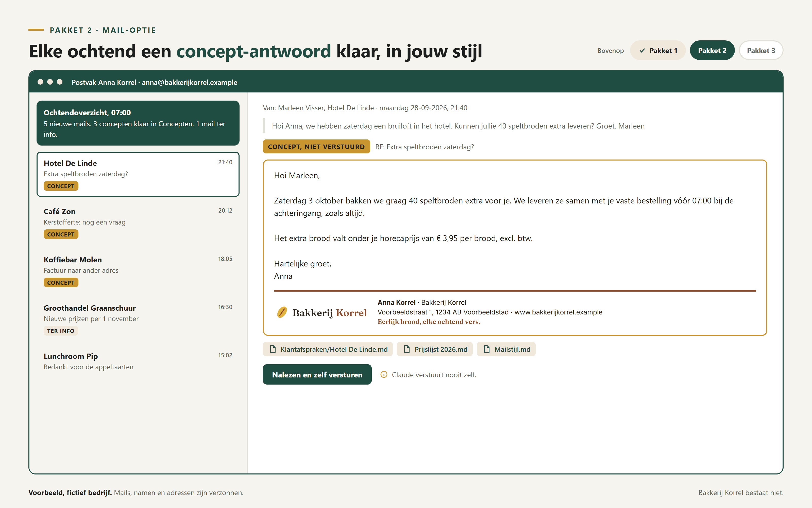Image resolution: width=812 pixels, height=508 pixels.
Task: Click the file icon on Mailstijl.md chip
Action: (x=486, y=349)
